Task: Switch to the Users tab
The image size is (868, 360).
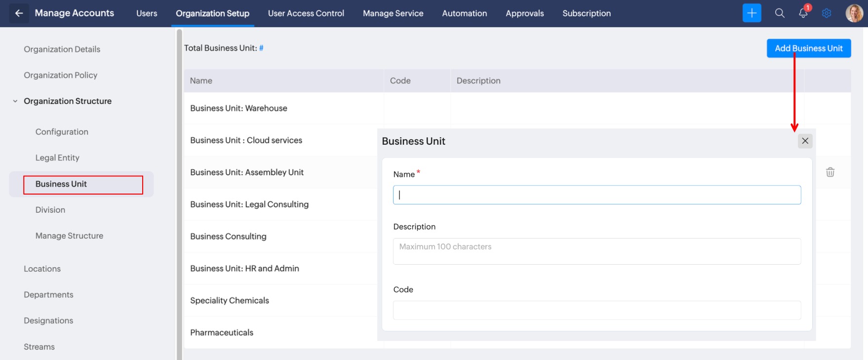Action: coord(147,13)
